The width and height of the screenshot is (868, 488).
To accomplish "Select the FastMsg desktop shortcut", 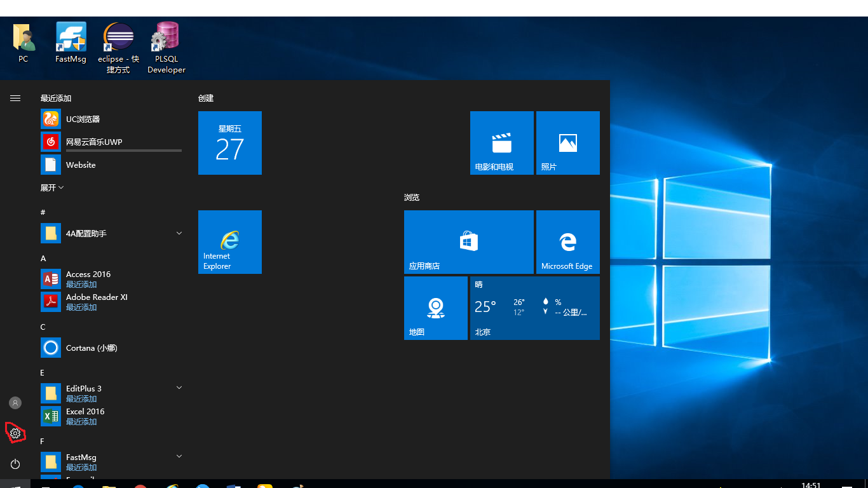I will click(x=71, y=43).
